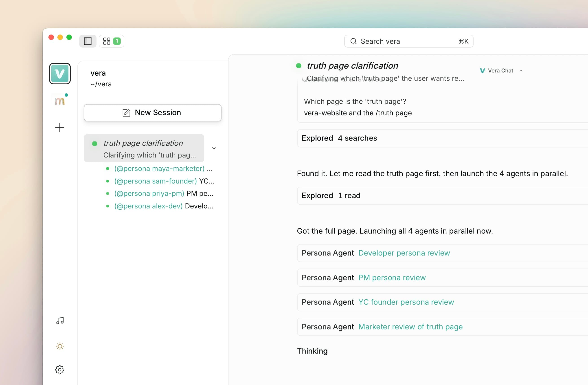Click the green status dot on the session
Screen dimensions: 588x385
(x=95, y=144)
